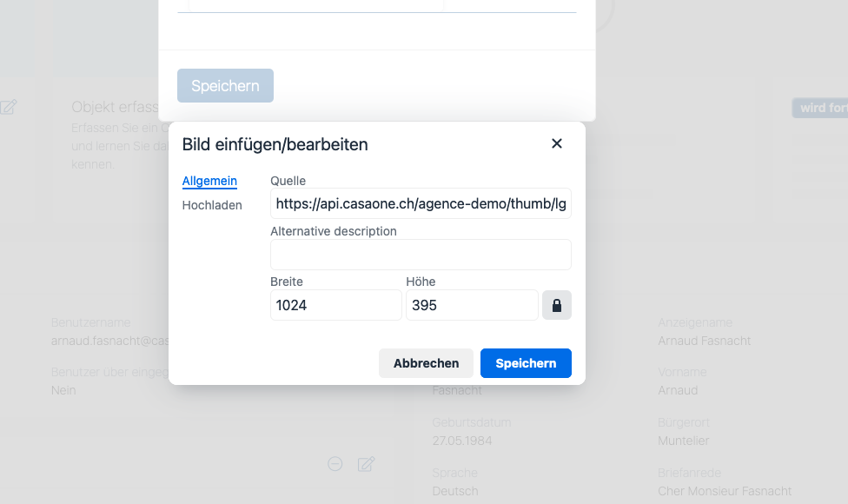Image resolution: width=848 pixels, height=504 pixels.
Task: Click the Alternative description field
Action: coord(421,255)
